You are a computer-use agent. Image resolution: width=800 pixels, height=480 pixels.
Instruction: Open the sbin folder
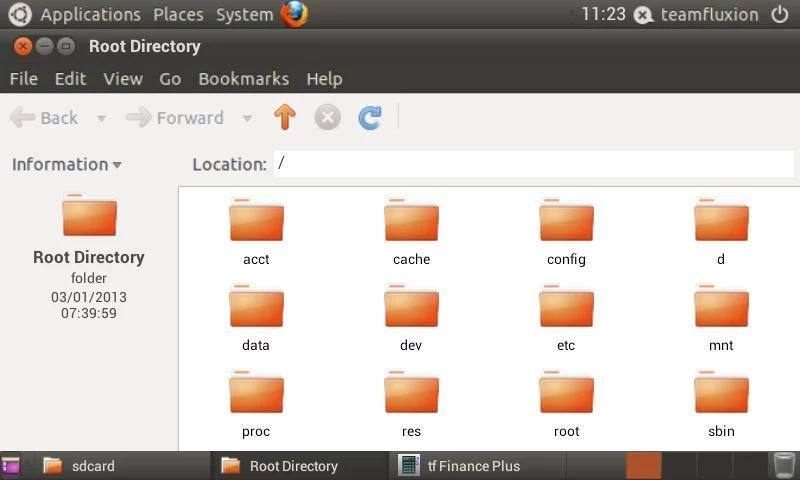[x=721, y=402]
